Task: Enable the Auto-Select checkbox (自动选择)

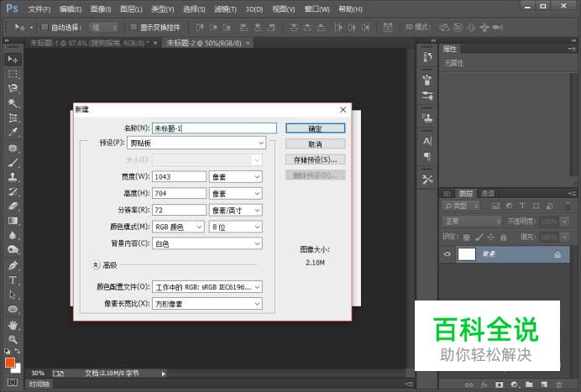Action: (44, 28)
